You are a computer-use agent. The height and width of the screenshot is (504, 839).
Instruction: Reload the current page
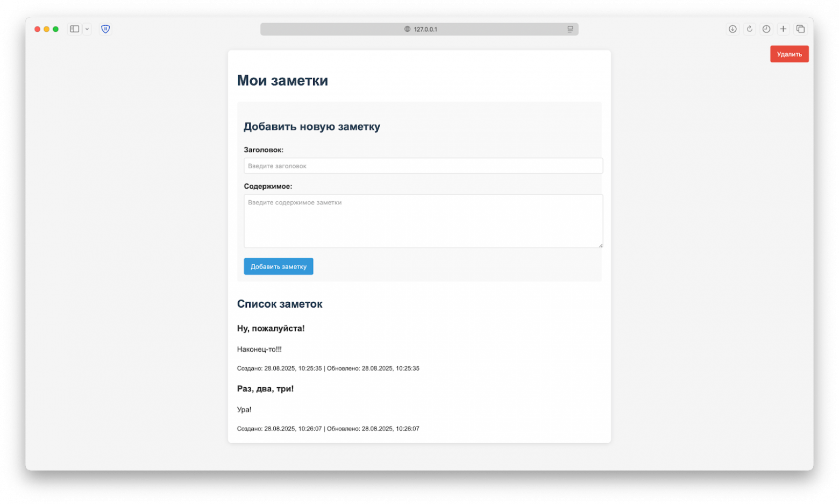click(x=750, y=29)
